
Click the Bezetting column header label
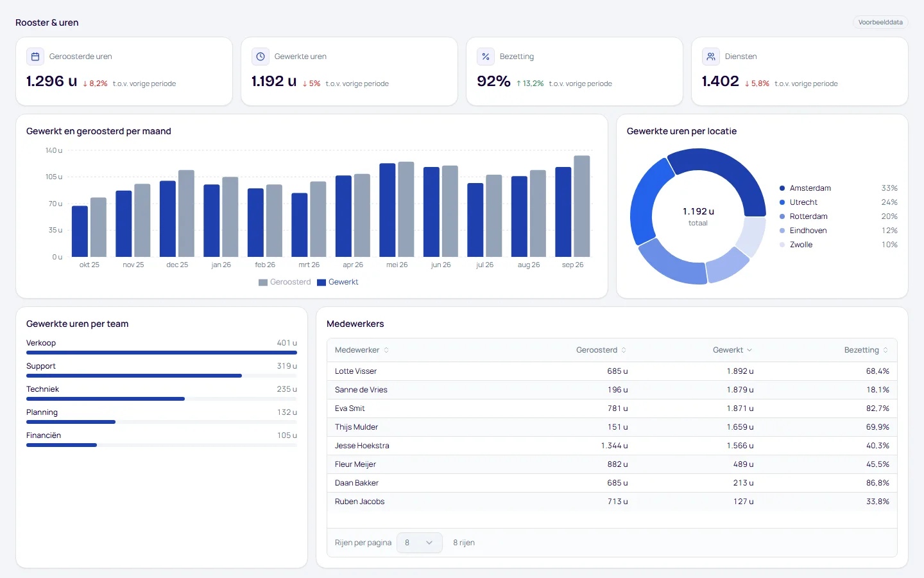(x=862, y=350)
